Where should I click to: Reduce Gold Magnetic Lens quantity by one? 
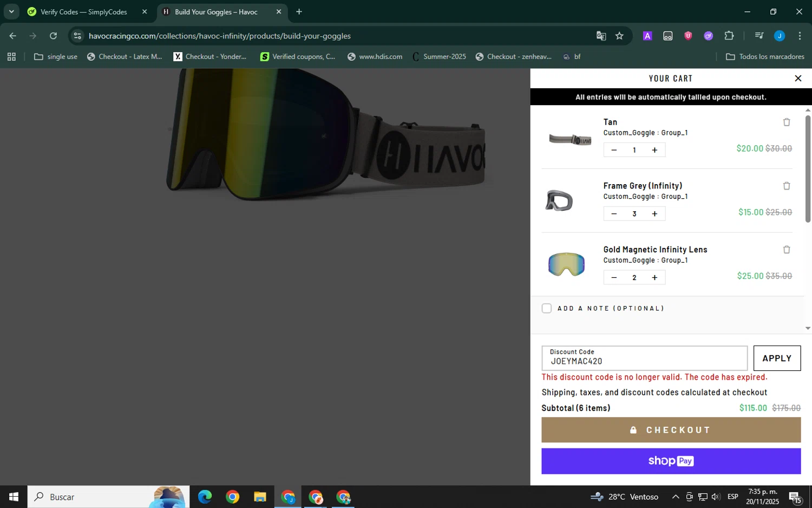[614, 278]
